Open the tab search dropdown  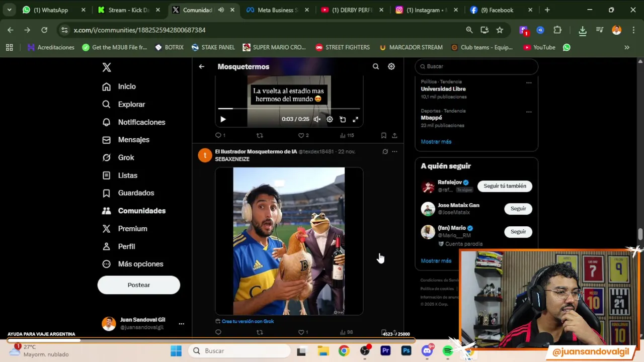point(9,10)
